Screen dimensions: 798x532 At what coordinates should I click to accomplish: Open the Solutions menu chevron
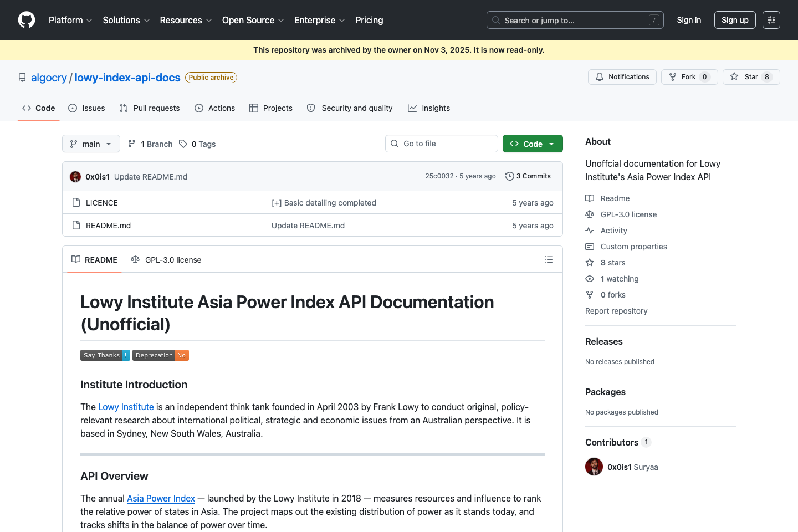(x=146, y=20)
